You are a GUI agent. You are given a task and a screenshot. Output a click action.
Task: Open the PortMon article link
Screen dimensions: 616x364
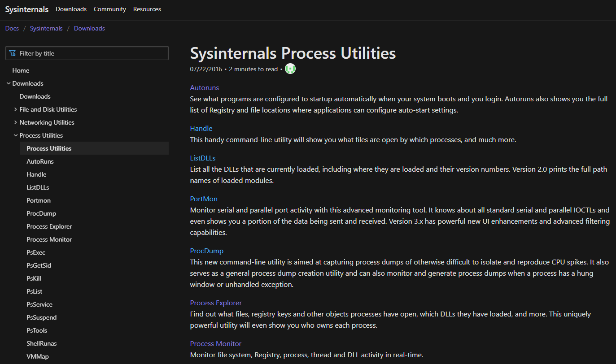coord(204,199)
